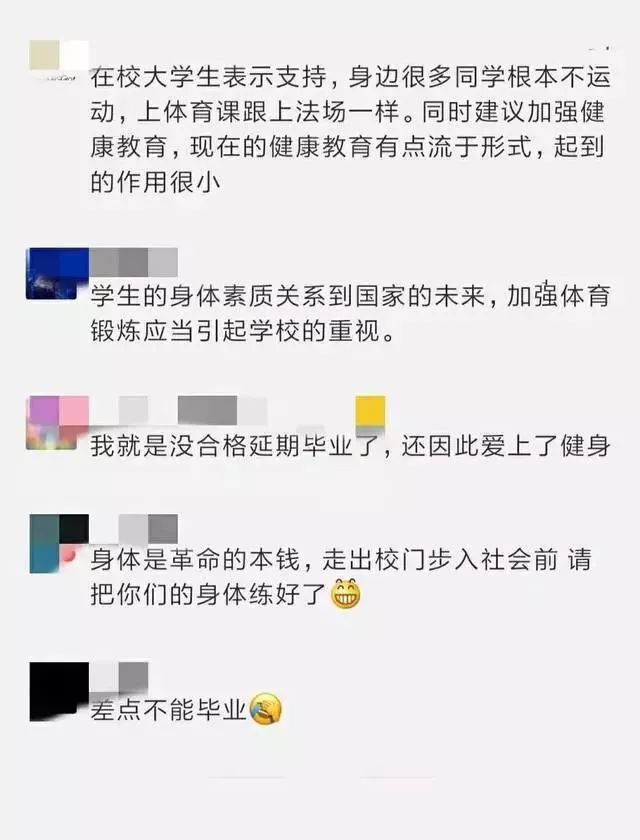Viewport: 640px width, 840px height.
Task: Open the blue night-sky avatar of the second commenter
Action: click(57, 273)
